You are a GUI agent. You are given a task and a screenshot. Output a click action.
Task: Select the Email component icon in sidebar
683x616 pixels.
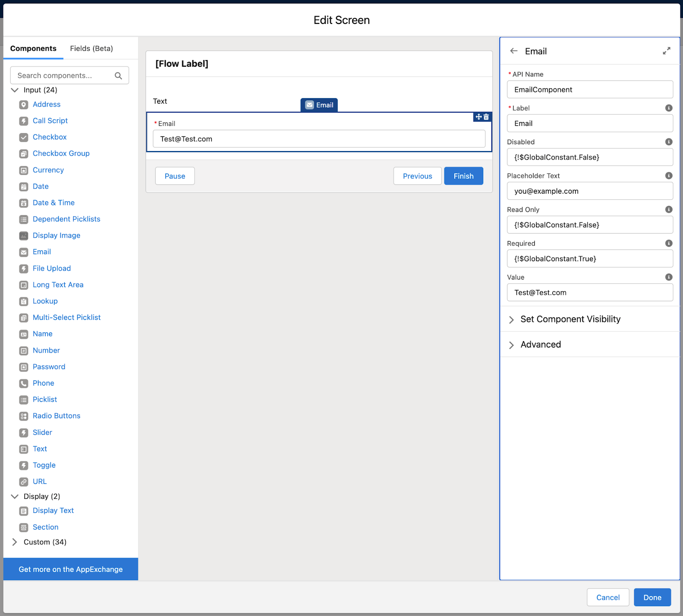(23, 252)
